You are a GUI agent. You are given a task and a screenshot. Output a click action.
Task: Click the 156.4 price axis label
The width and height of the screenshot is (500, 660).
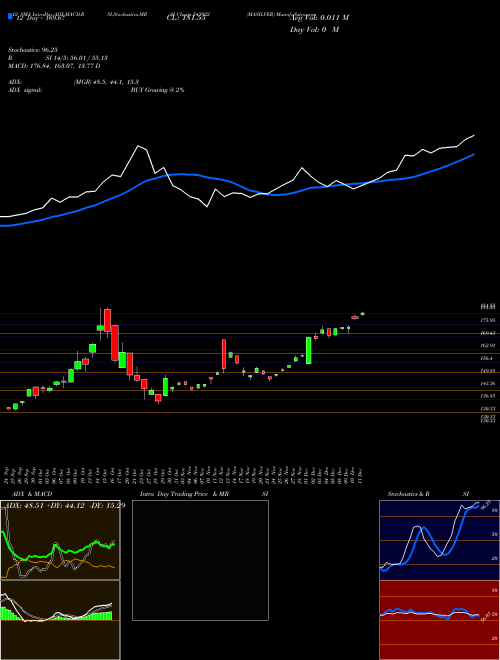coord(488,358)
